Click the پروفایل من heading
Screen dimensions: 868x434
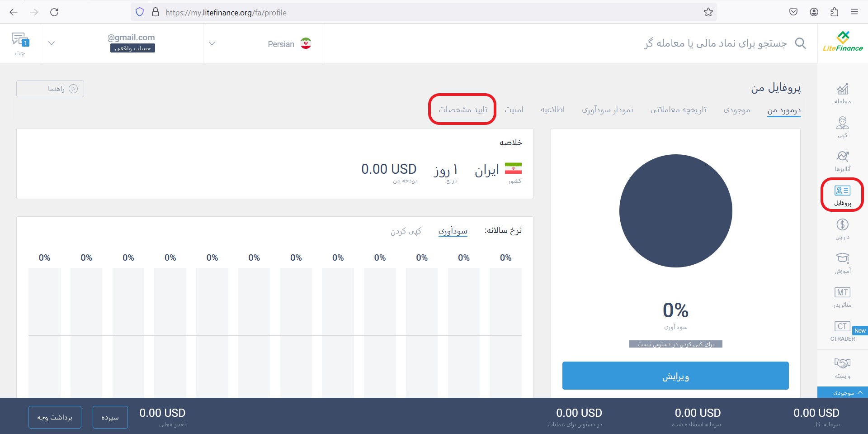[776, 88]
